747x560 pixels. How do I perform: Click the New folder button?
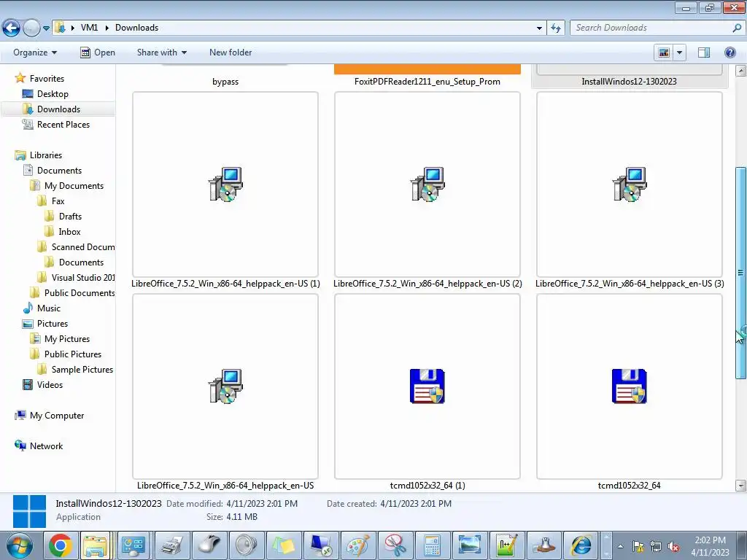point(231,52)
